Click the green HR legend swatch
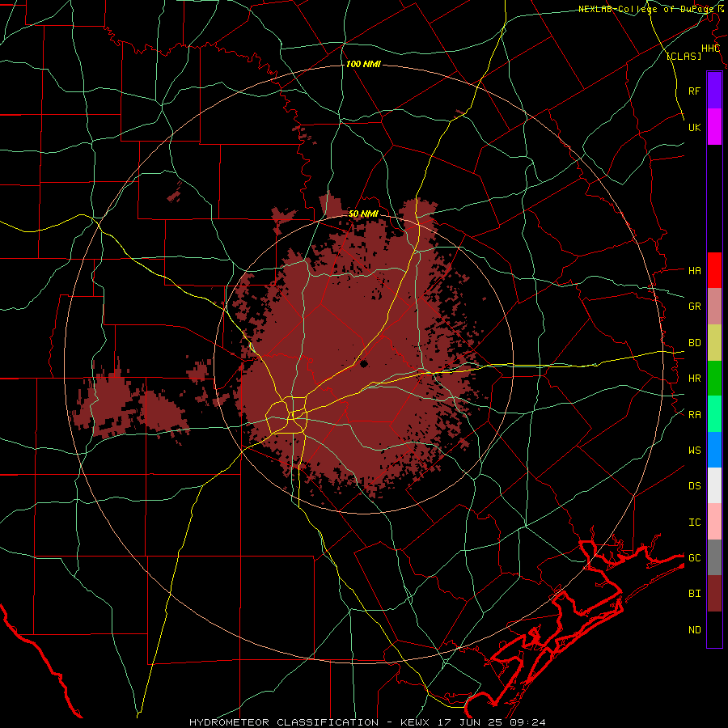 point(714,379)
